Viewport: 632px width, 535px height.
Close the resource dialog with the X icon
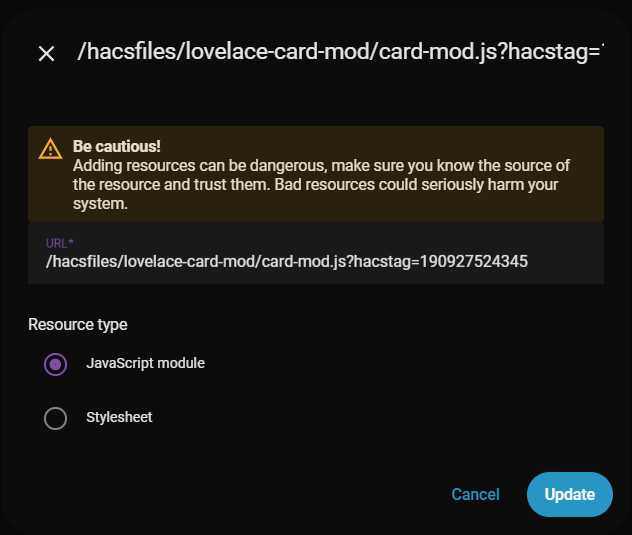(x=46, y=53)
